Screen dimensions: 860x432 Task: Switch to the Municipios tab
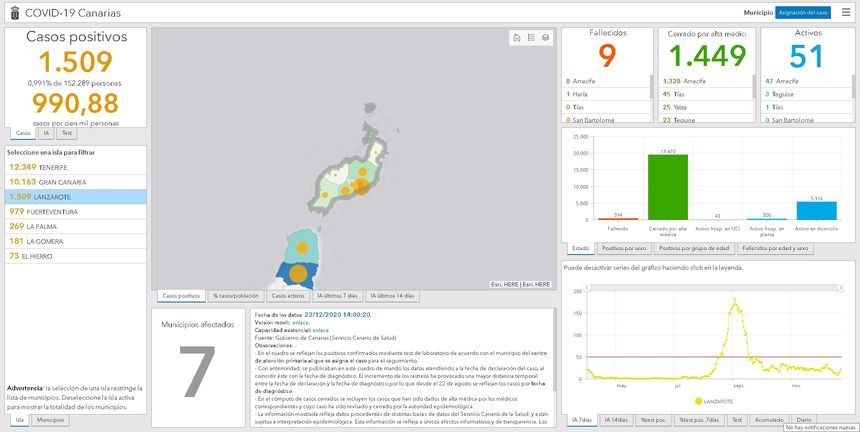pyautogui.click(x=49, y=420)
